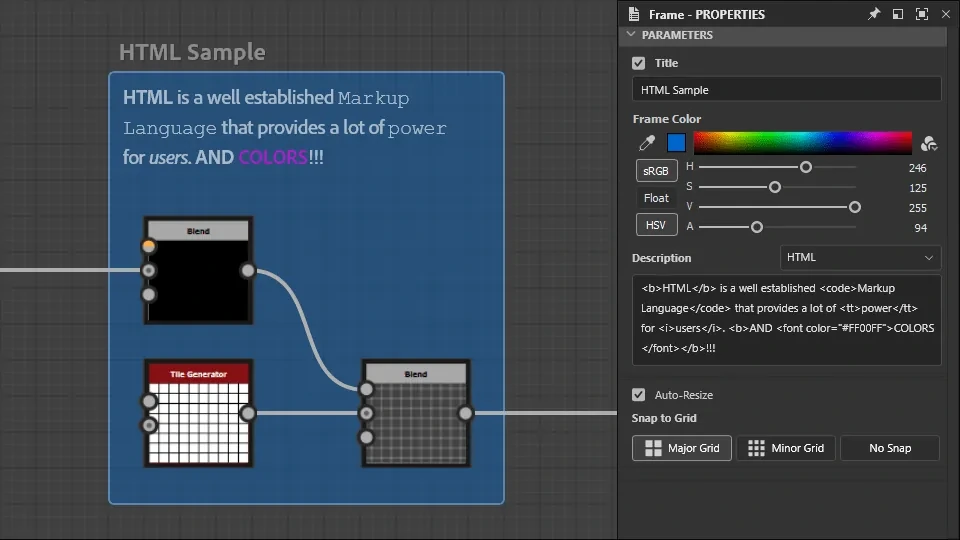Click the alpha value 94
The width and height of the screenshot is (960, 540).
(920, 228)
